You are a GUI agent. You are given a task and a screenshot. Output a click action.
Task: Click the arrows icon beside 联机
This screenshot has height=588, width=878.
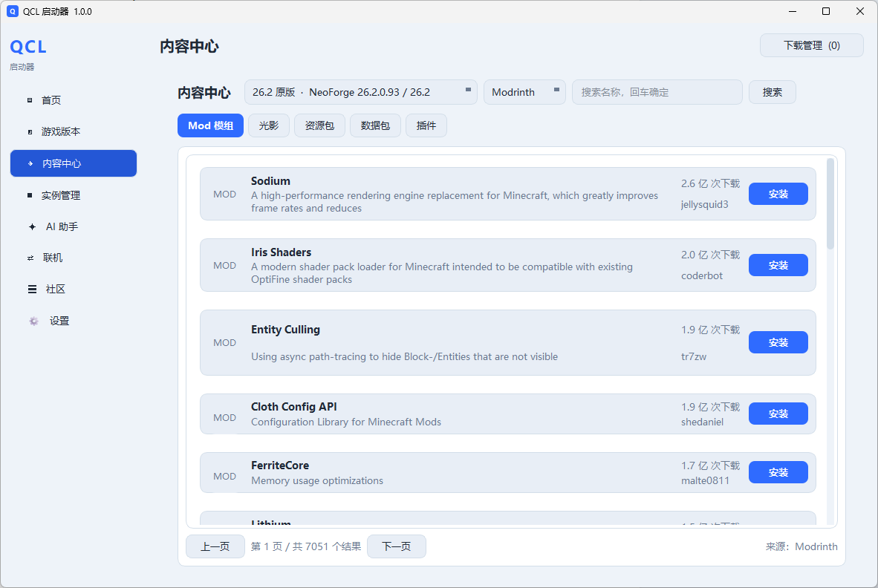(30, 258)
